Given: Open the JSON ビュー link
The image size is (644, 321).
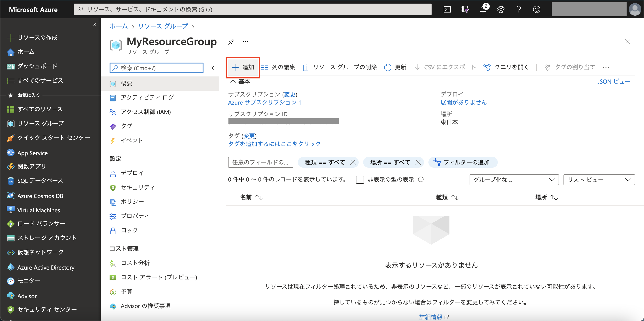Looking at the screenshot, I should (614, 81).
